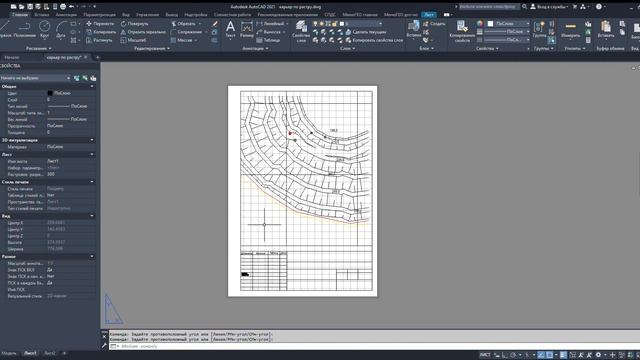Viewport: 640px width, 360px height.
Task: Open the 'Ничего не выбрано' selection dropdown
Action: click(35, 78)
